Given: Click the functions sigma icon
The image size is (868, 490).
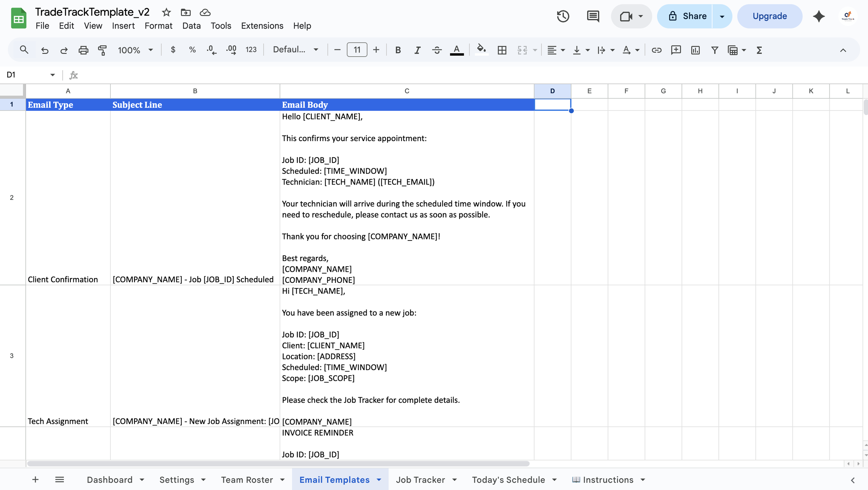Looking at the screenshot, I should 759,50.
